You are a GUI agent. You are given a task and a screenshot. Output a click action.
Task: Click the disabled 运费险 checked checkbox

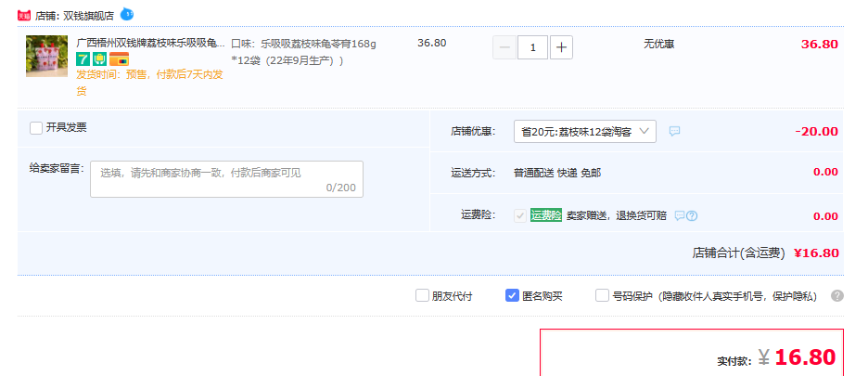(x=520, y=215)
